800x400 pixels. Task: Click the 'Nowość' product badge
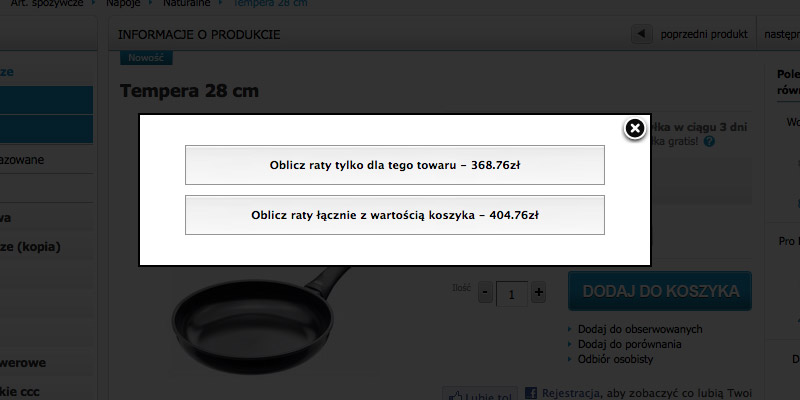pyautogui.click(x=146, y=58)
